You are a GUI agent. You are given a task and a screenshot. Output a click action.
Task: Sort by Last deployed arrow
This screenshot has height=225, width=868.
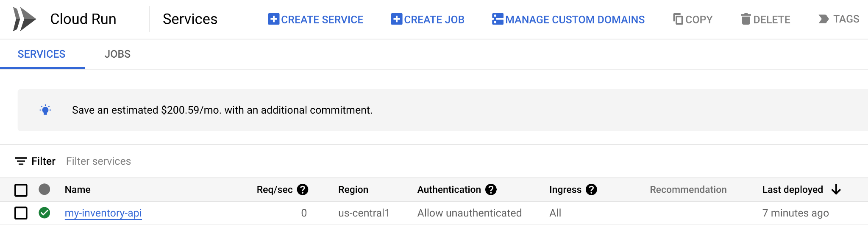836,190
